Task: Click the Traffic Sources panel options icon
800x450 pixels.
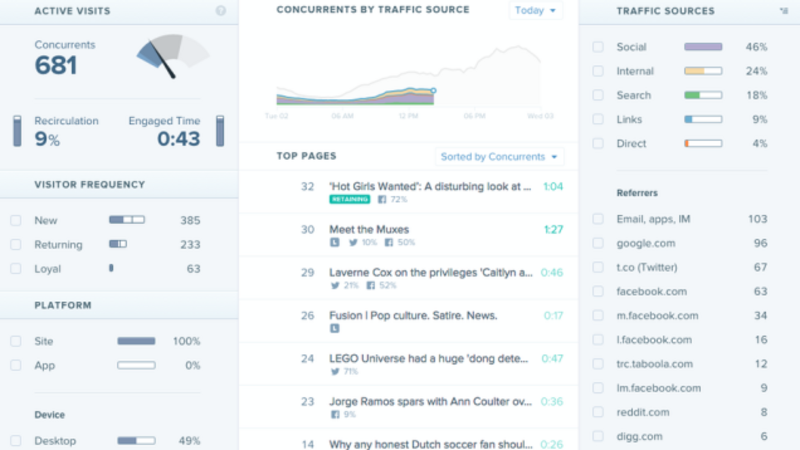Action: coord(782,11)
